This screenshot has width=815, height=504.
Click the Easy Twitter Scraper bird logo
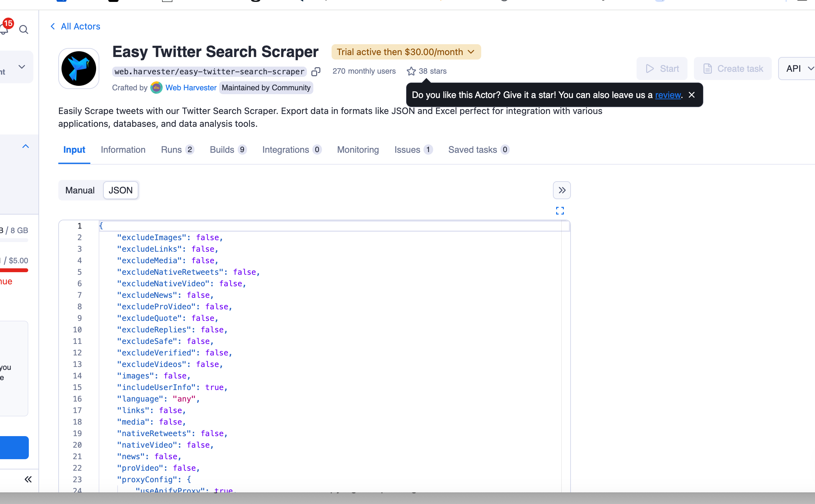pyautogui.click(x=79, y=69)
